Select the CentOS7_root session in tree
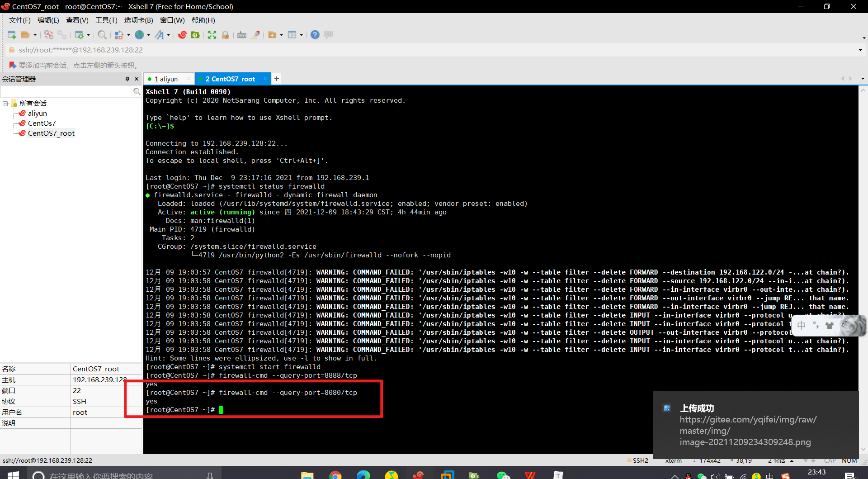This screenshot has width=868, height=479. coord(51,133)
